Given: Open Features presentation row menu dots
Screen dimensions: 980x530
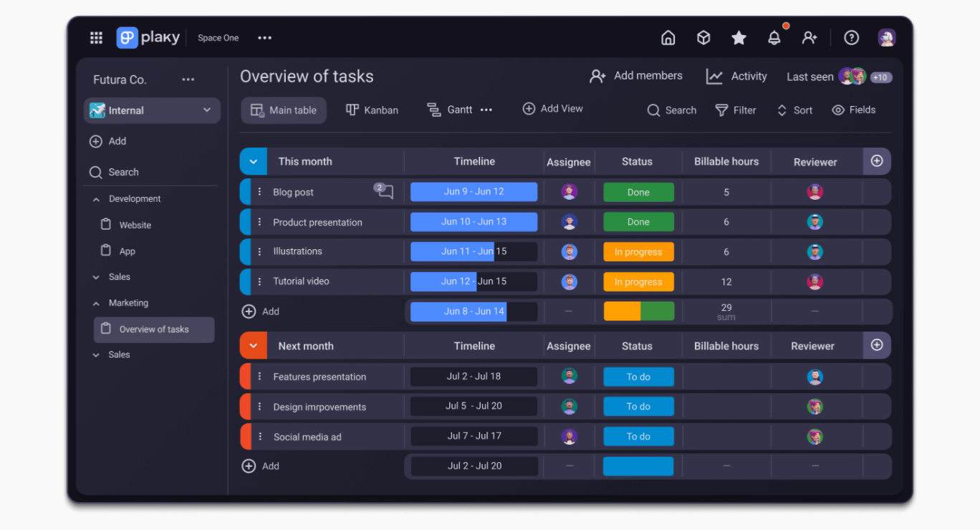Looking at the screenshot, I should (259, 377).
